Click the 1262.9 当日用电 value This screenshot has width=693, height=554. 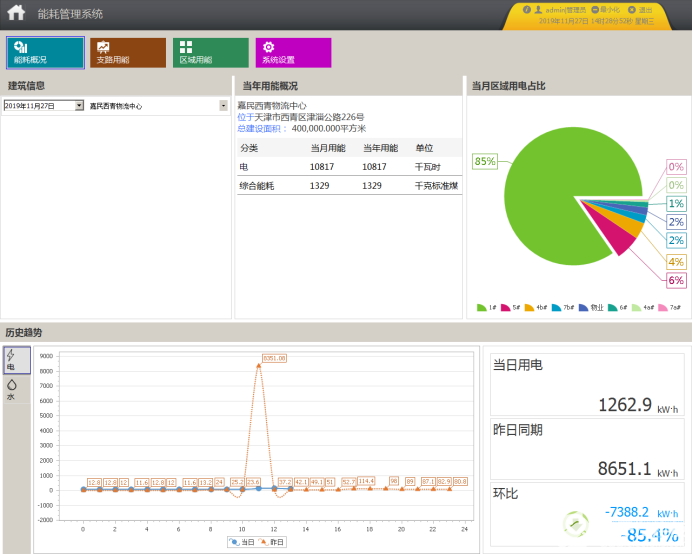pos(625,405)
